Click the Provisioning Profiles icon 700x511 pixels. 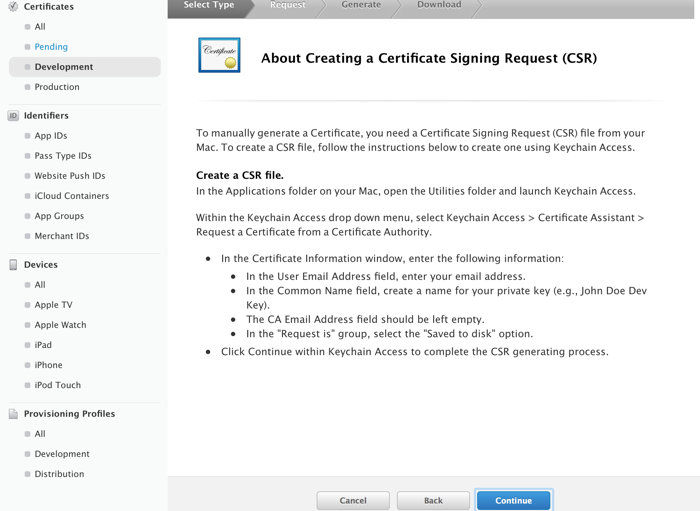tap(13, 414)
